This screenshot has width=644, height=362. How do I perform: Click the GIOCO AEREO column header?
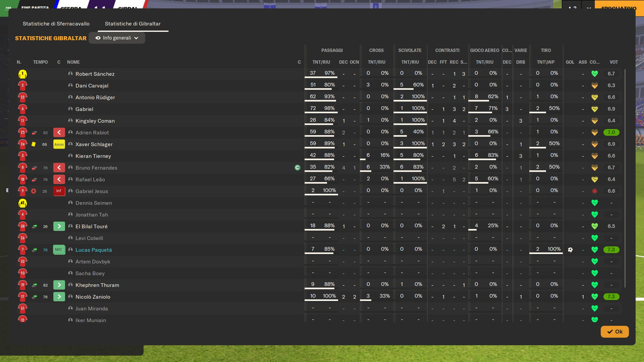coord(485,50)
